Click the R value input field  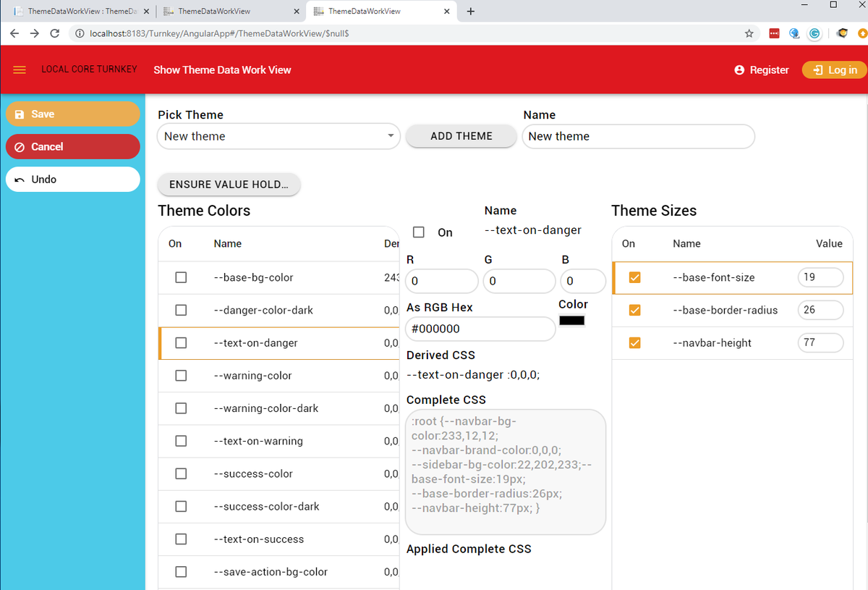(442, 281)
